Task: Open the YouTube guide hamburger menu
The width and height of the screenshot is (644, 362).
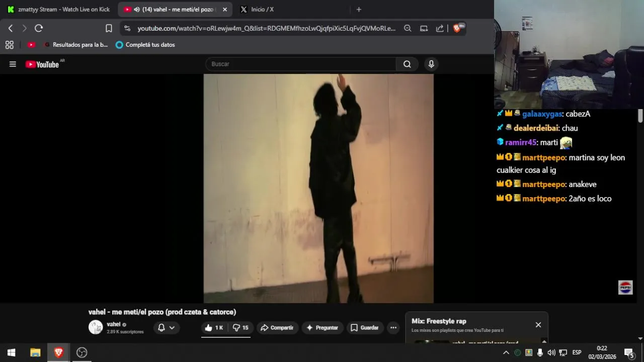Action: tap(13, 64)
